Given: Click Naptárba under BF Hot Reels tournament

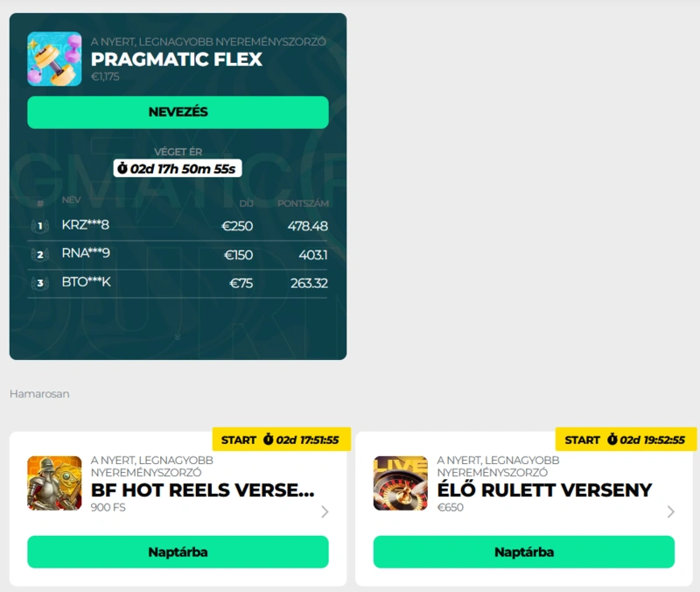Looking at the screenshot, I should pos(178,552).
